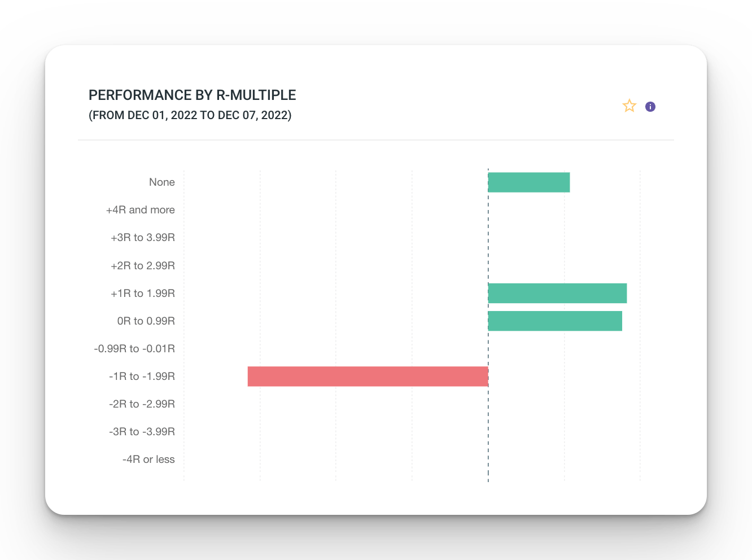Image resolution: width=752 pixels, height=560 pixels.
Task: Select the "+1R to 1.99R" axis label
Action: coord(142,294)
